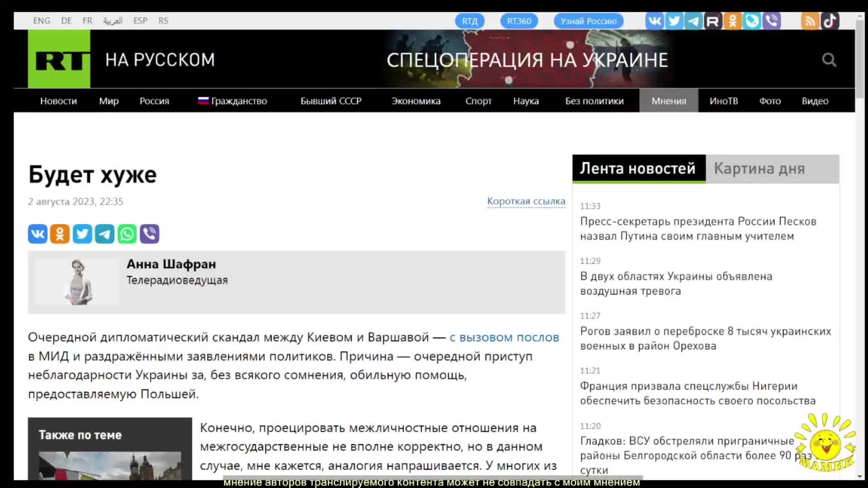The image size is (868, 488).
Task: Open the Мнения section
Action: coord(669,101)
